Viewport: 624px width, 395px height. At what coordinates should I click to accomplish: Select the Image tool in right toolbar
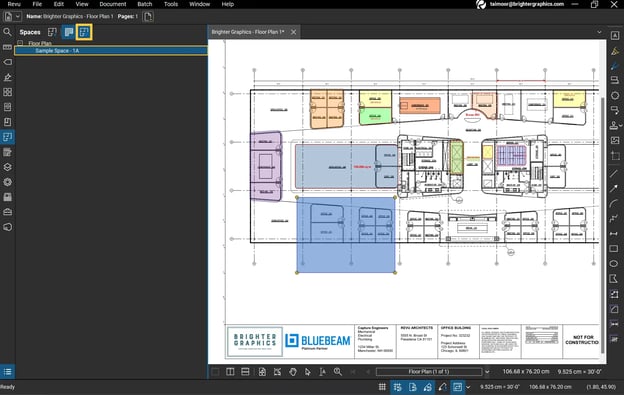click(x=614, y=140)
